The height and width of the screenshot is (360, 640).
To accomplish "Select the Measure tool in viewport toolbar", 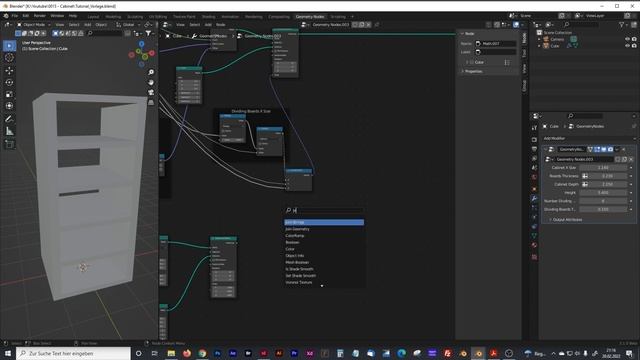I will click(9, 131).
